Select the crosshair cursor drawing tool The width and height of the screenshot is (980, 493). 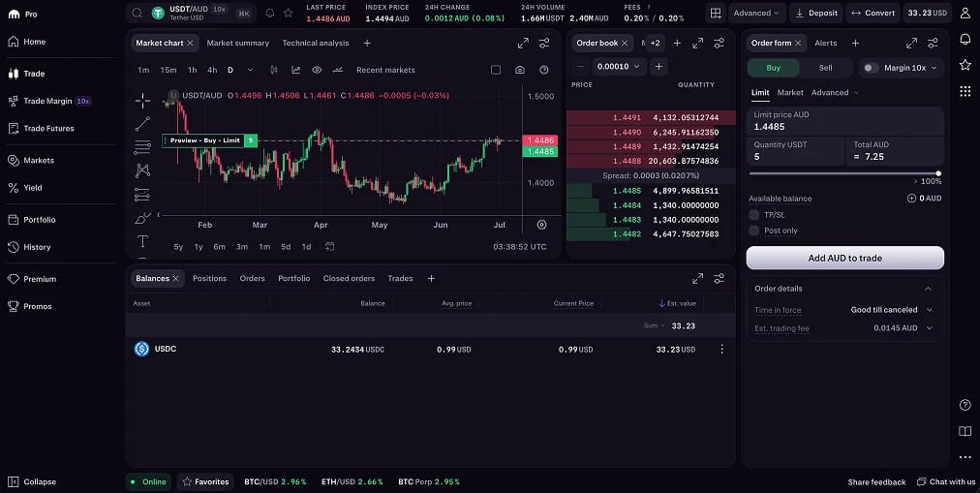142,100
